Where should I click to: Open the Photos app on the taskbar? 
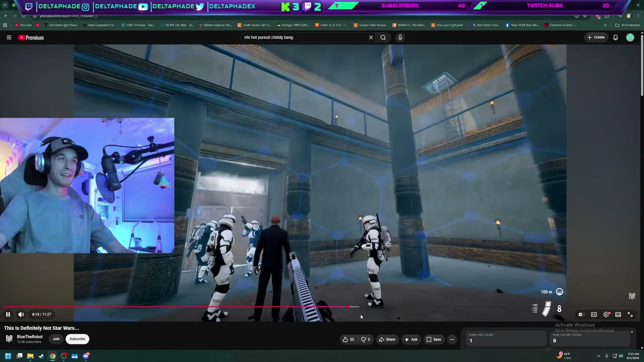point(75,356)
